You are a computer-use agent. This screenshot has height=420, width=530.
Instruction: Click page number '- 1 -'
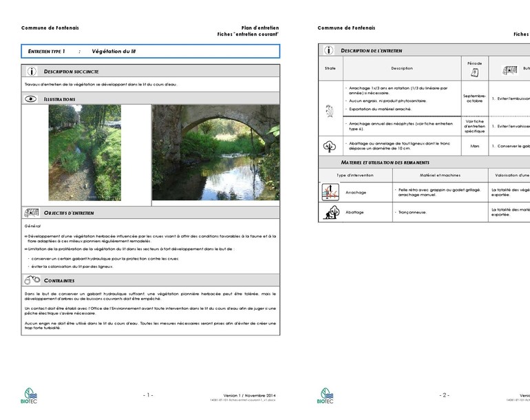pos(148,395)
